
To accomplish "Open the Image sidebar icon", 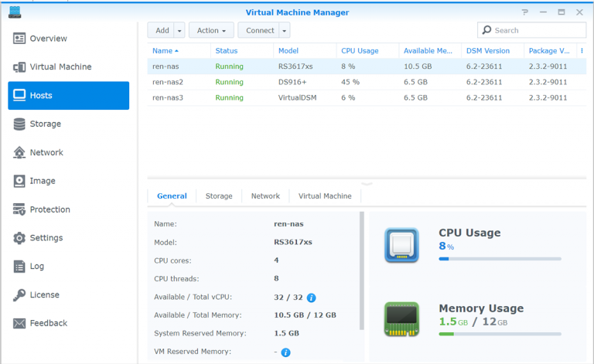I will click(19, 181).
